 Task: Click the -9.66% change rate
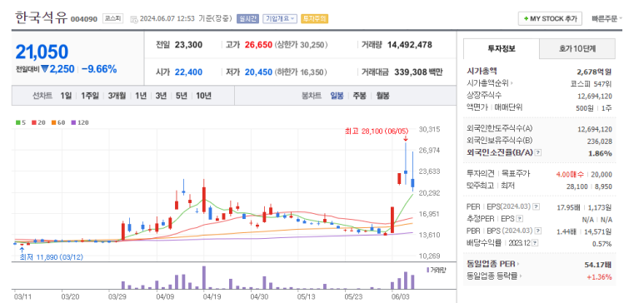pyautogui.click(x=99, y=69)
